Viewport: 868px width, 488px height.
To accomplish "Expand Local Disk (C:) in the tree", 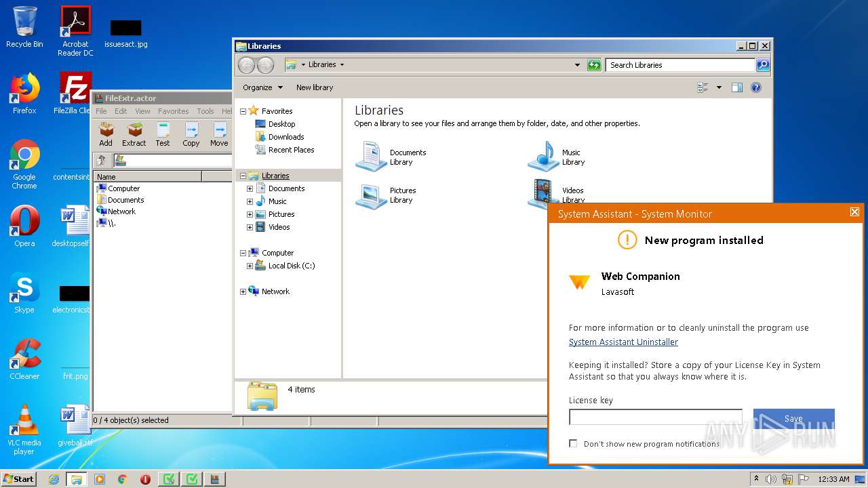I will pyautogui.click(x=250, y=266).
